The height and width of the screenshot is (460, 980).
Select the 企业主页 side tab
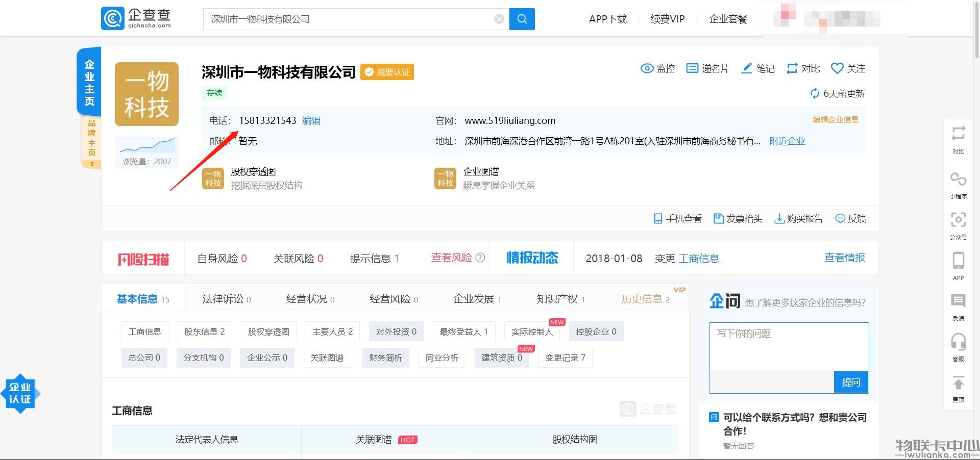(x=89, y=82)
